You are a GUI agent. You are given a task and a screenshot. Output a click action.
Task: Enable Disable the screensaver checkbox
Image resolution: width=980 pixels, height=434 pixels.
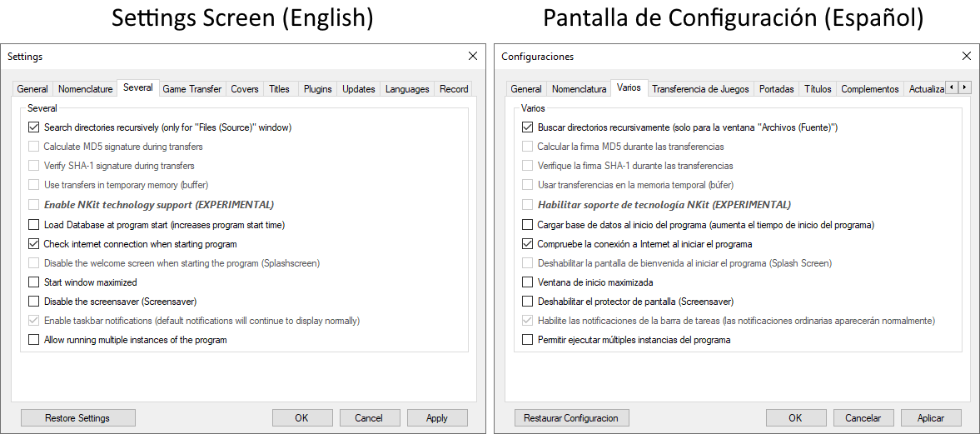[34, 302]
